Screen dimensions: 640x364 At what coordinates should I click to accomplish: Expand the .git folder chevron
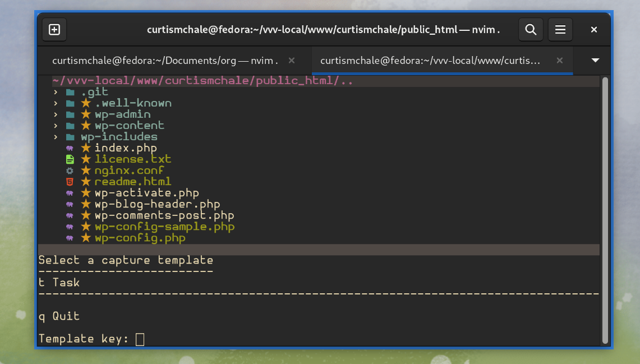[56, 92]
